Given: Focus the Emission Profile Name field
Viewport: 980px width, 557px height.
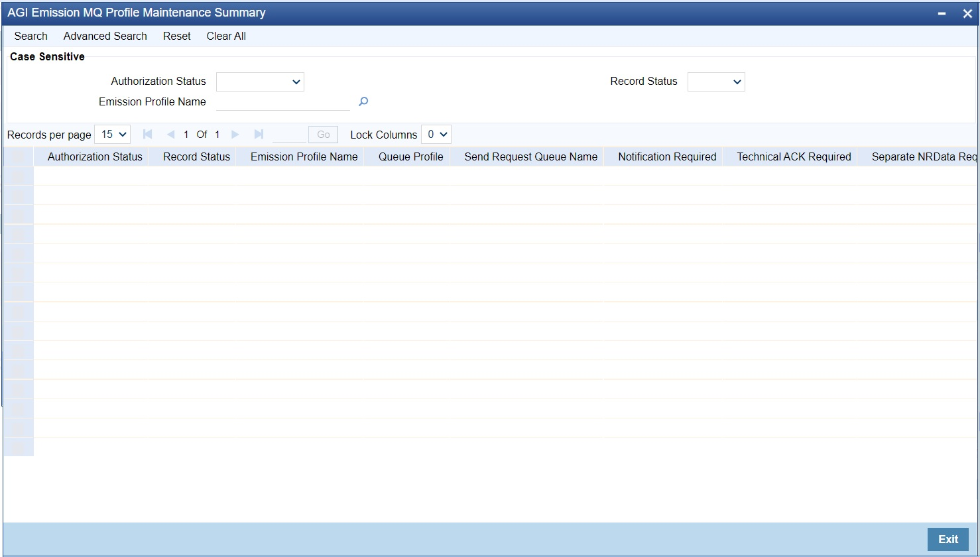Looking at the screenshot, I should pos(283,102).
